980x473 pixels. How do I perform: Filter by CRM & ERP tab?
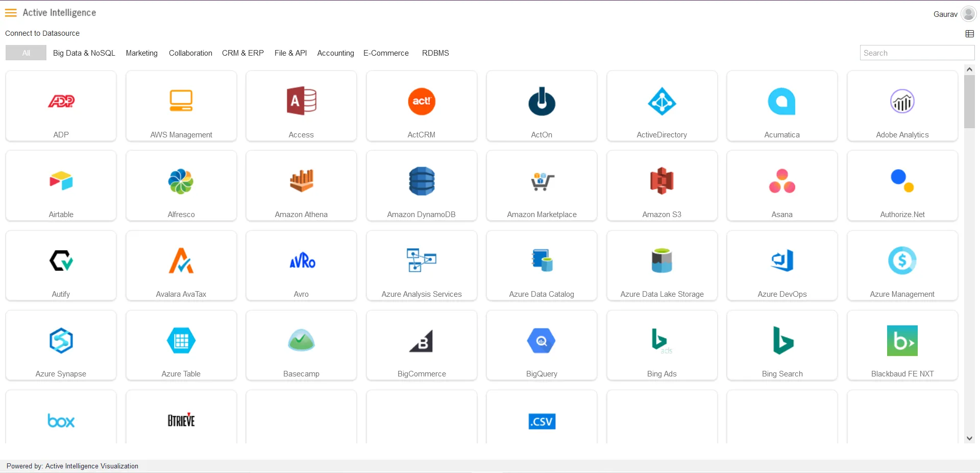243,53
